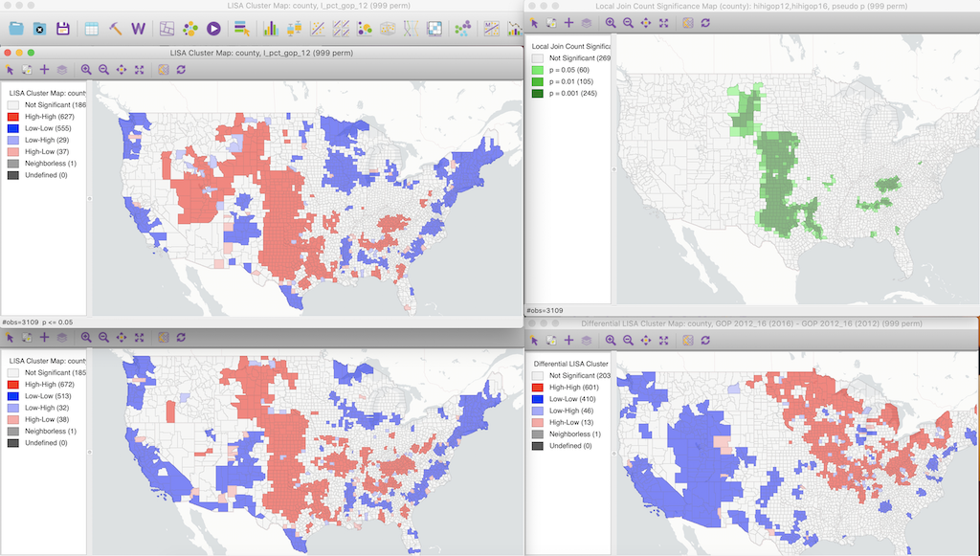980x556 pixels.
Task: Click the red High-High (627) legend swatch
Action: click(x=14, y=117)
